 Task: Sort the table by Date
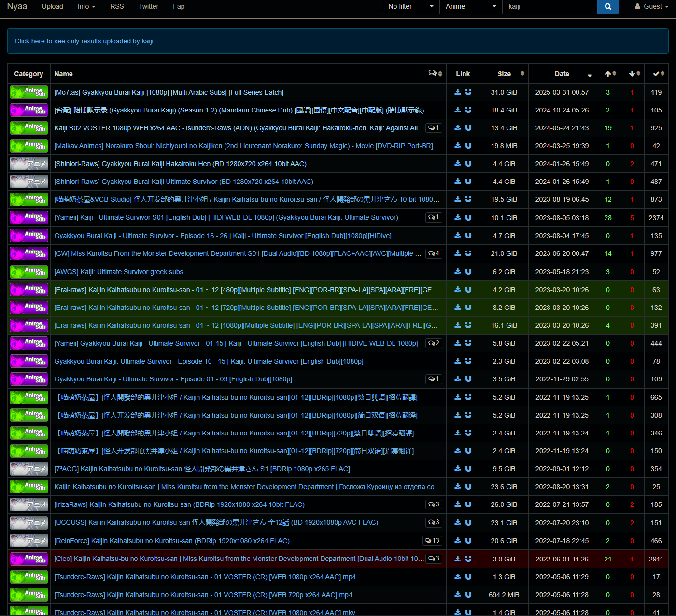point(563,74)
